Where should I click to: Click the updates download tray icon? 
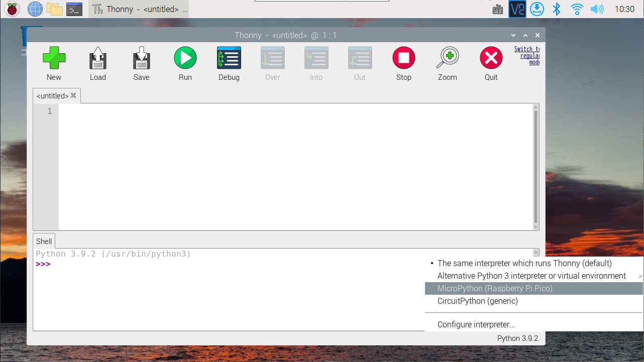click(537, 9)
